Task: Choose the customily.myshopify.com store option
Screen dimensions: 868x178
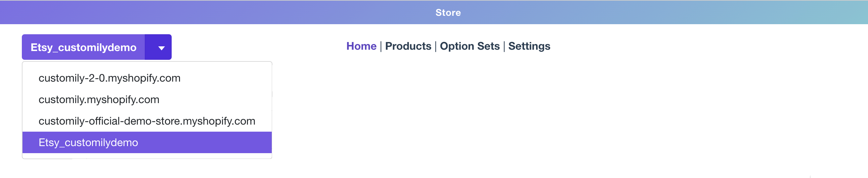Action: tap(99, 100)
